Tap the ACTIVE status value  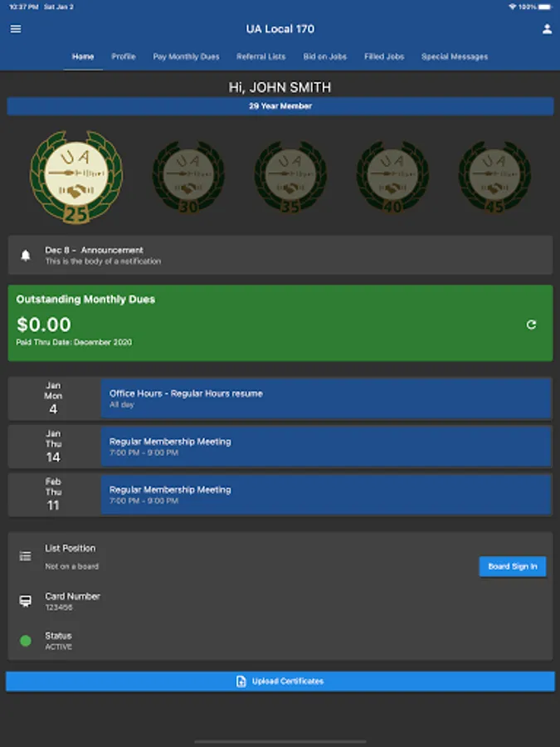pyautogui.click(x=59, y=647)
